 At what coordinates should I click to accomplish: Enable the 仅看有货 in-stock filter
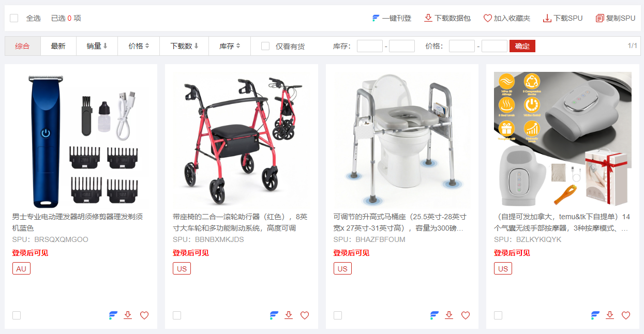pos(265,46)
